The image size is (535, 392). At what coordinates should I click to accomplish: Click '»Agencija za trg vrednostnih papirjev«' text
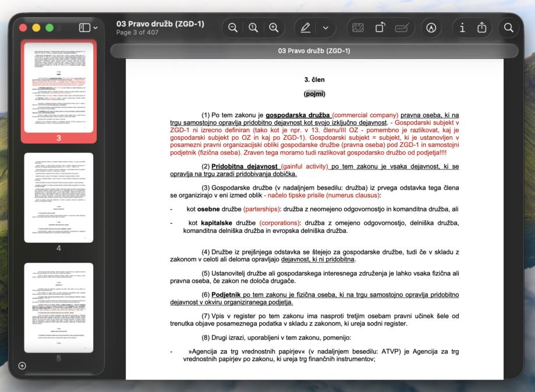tap(247, 351)
